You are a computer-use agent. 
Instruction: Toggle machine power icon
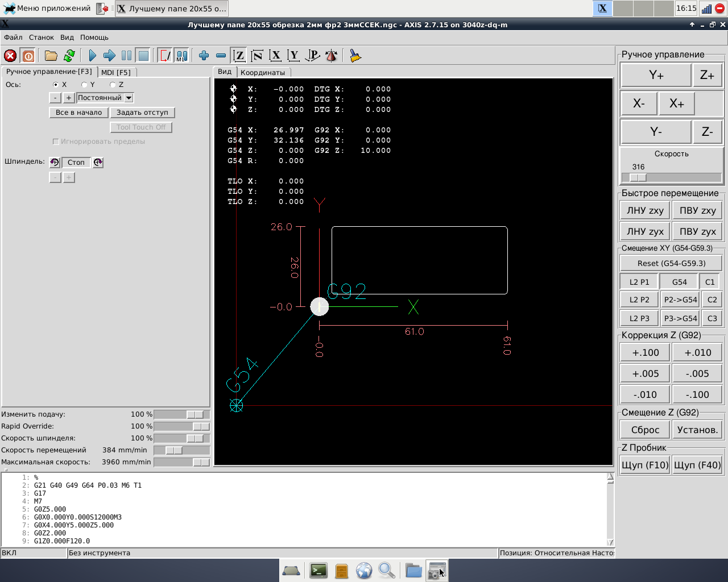coord(28,56)
